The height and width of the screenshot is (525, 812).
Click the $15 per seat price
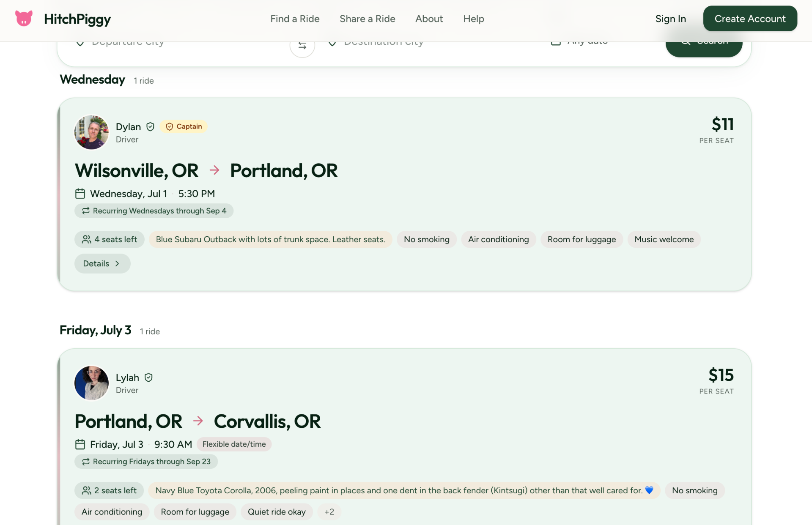click(x=721, y=375)
